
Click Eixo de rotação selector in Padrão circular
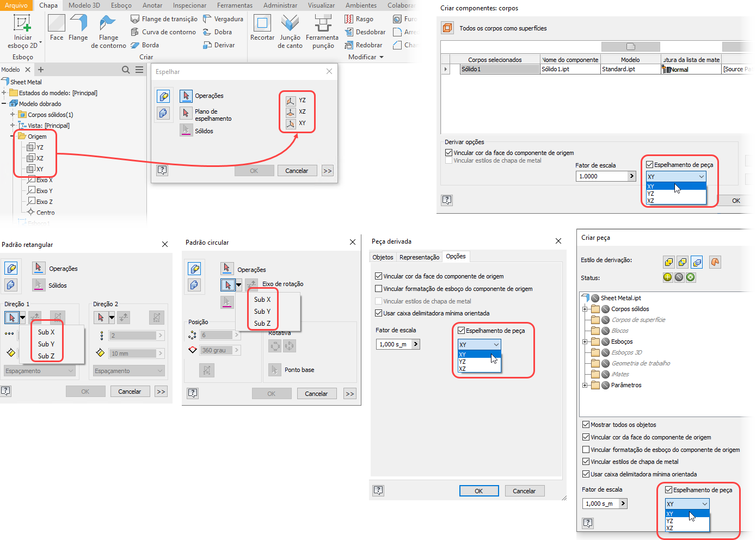pos(228,284)
